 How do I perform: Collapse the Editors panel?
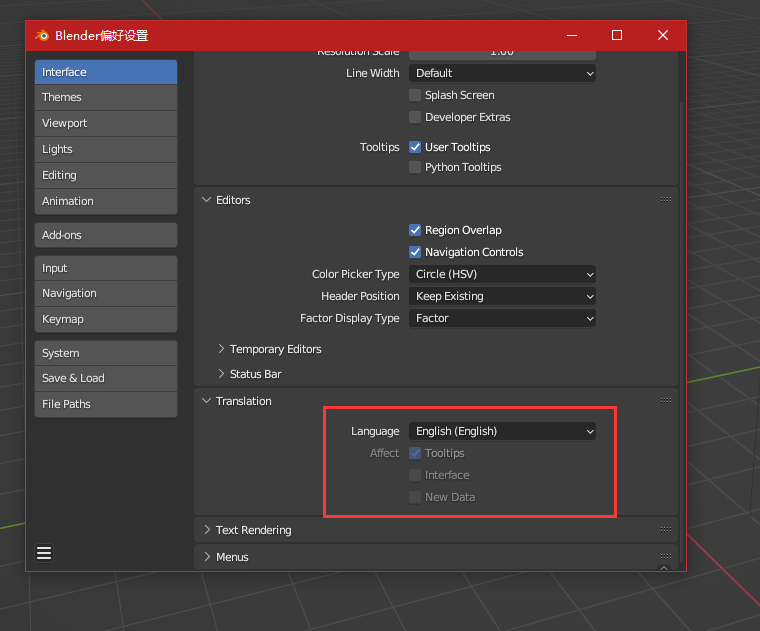[x=206, y=200]
